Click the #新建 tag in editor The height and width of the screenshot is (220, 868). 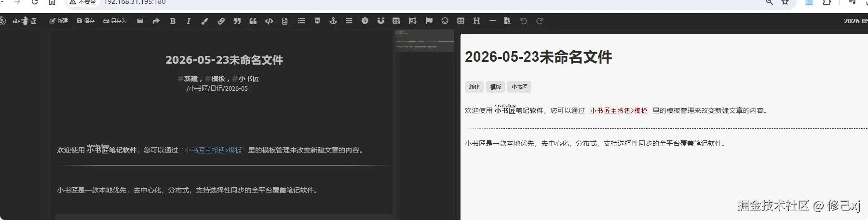coord(188,79)
